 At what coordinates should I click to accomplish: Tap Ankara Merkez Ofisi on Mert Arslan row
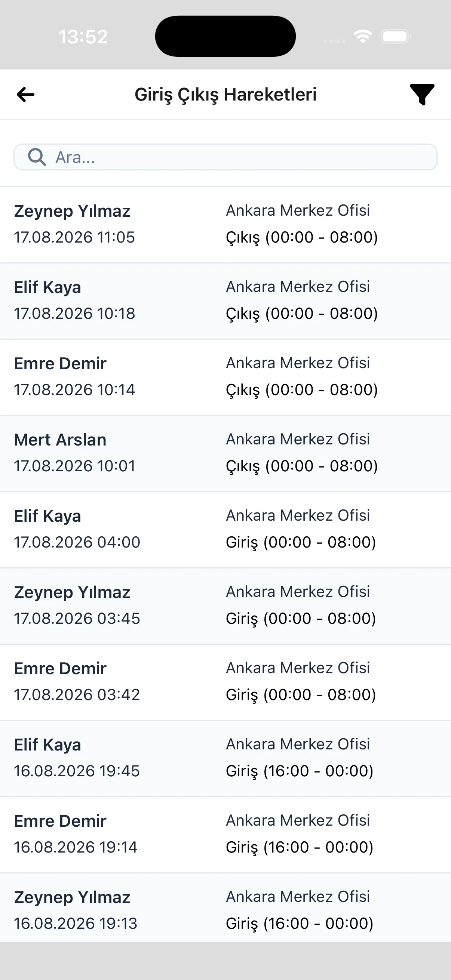pyautogui.click(x=298, y=440)
